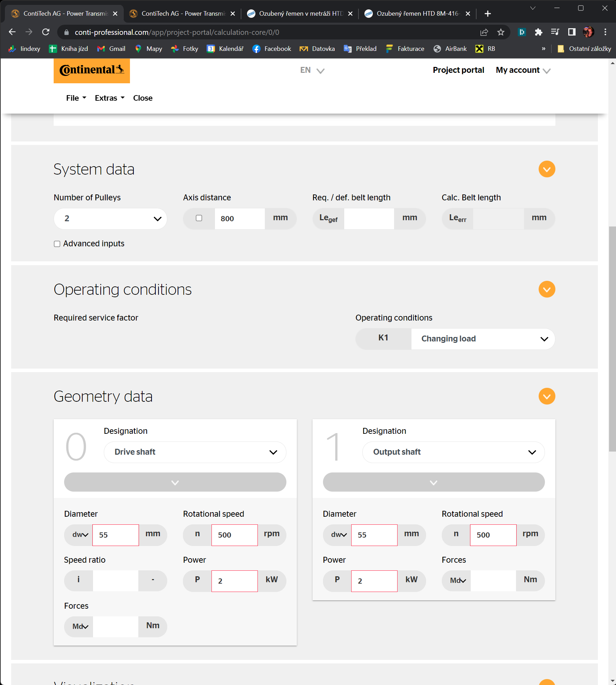This screenshot has height=685, width=616.
Task: Click the Continental logo
Action: point(92,71)
